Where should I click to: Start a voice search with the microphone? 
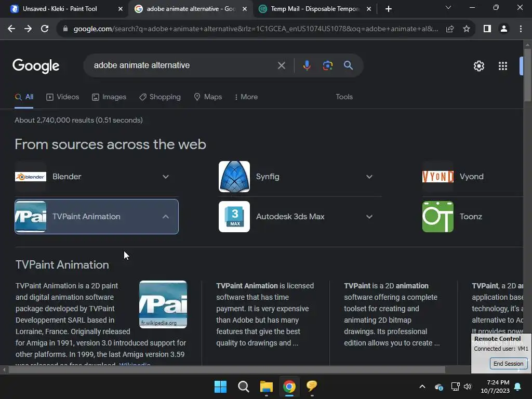coord(307,65)
